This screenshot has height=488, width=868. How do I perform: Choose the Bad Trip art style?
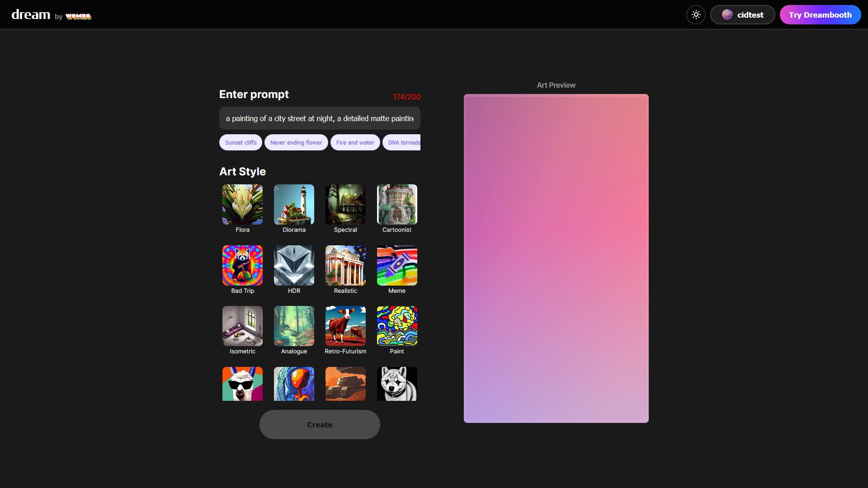(x=242, y=266)
